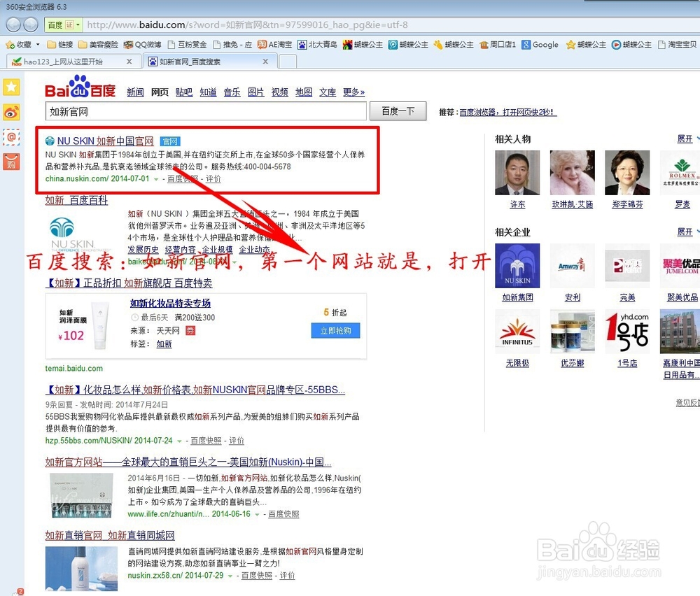Expand arrow next to nuskin.zx58.cn result
The image size is (700, 596).
(x=230, y=576)
